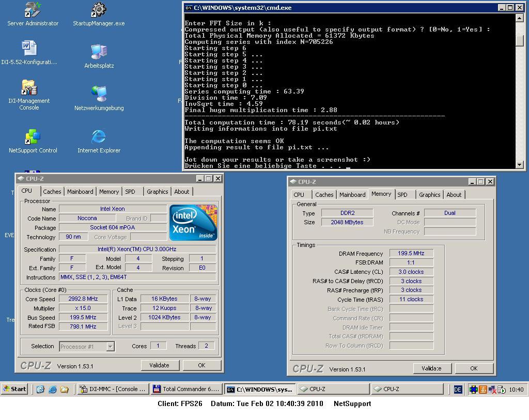Click folder quick launch icon in taskbar
529x420 pixels.
pos(65,390)
